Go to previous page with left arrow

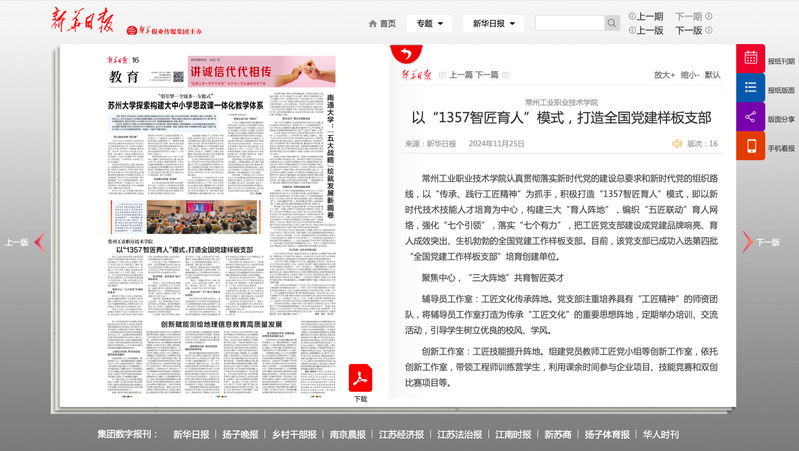(x=39, y=241)
